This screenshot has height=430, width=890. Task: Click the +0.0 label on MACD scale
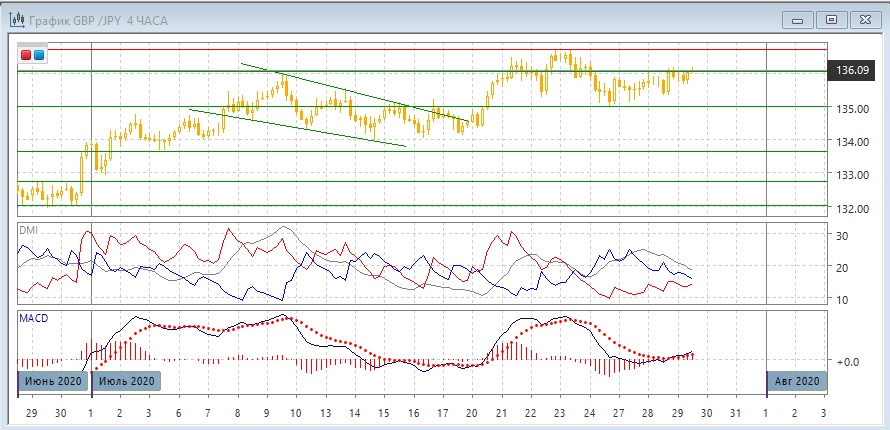(x=846, y=361)
